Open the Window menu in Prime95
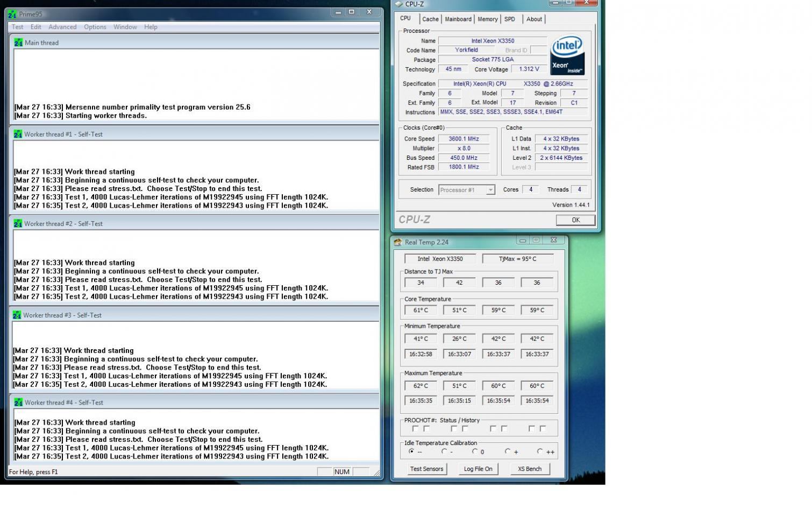The image size is (812, 508). click(x=125, y=27)
